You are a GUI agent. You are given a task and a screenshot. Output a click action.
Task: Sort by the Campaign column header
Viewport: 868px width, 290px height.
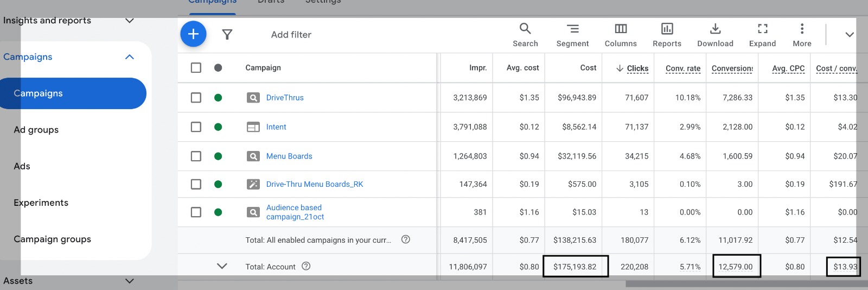[x=263, y=68]
